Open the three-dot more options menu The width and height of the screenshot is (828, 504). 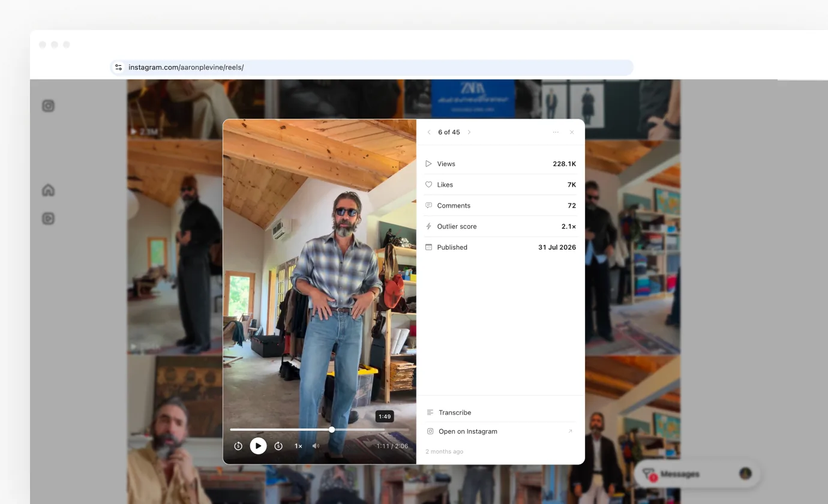pyautogui.click(x=556, y=132)
